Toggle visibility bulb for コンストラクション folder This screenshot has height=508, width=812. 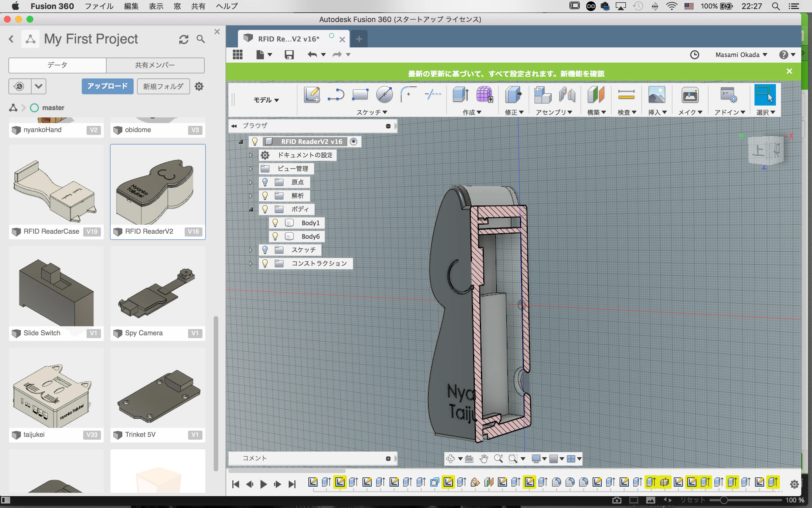pos(265,263)
